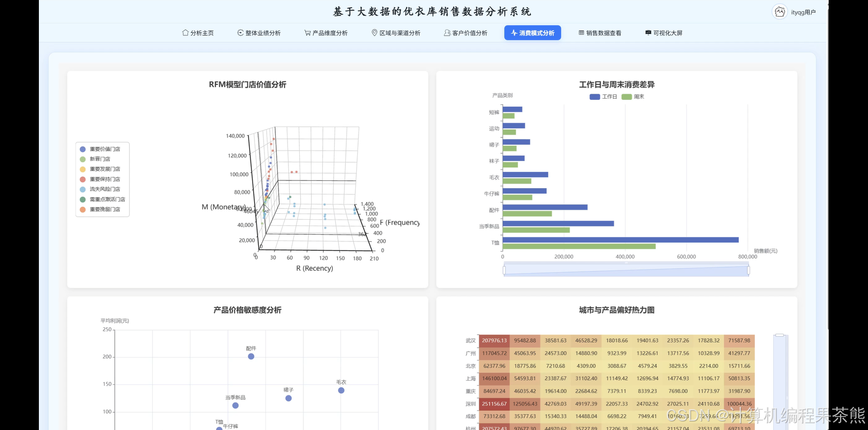Click the blue 配件 weekday bar
Image resolution: width=868 pixels, height=430 pixels.
545,207
